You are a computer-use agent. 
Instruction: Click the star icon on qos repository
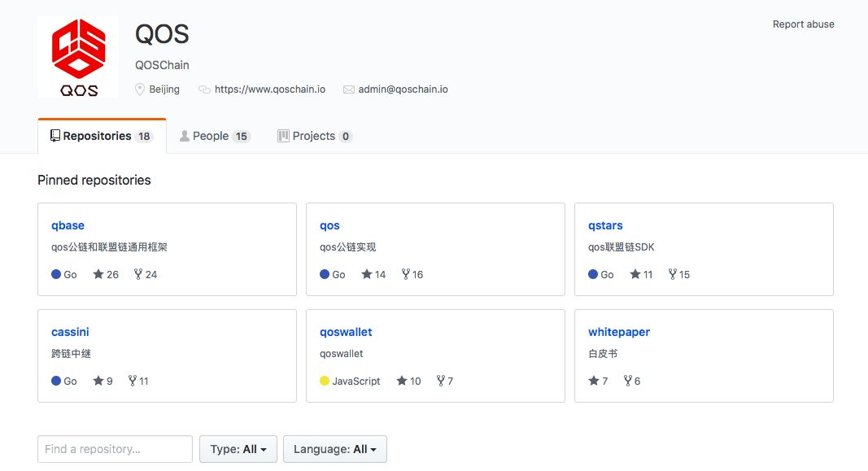366,274
